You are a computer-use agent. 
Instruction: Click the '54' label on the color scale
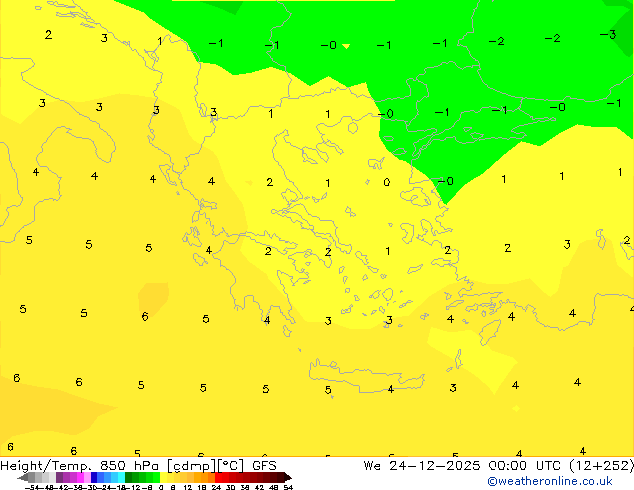point(288,487)
